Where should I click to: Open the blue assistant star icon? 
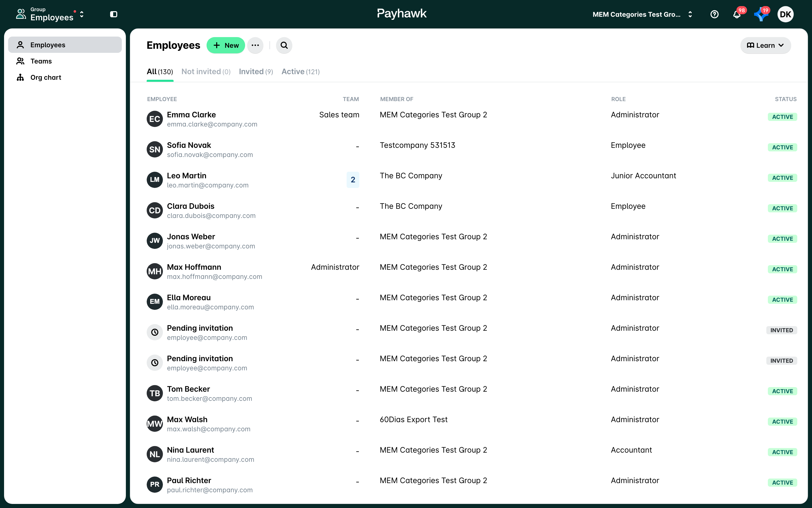761,14
